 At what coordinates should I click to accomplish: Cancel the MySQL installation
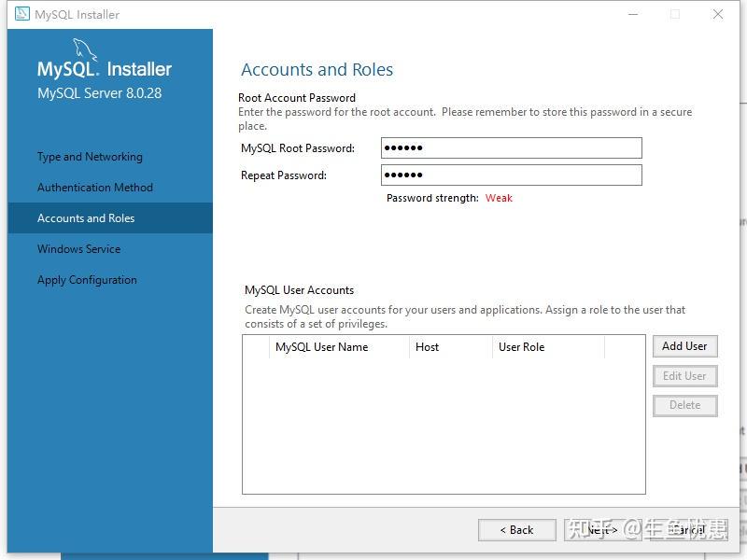(687, 530)
